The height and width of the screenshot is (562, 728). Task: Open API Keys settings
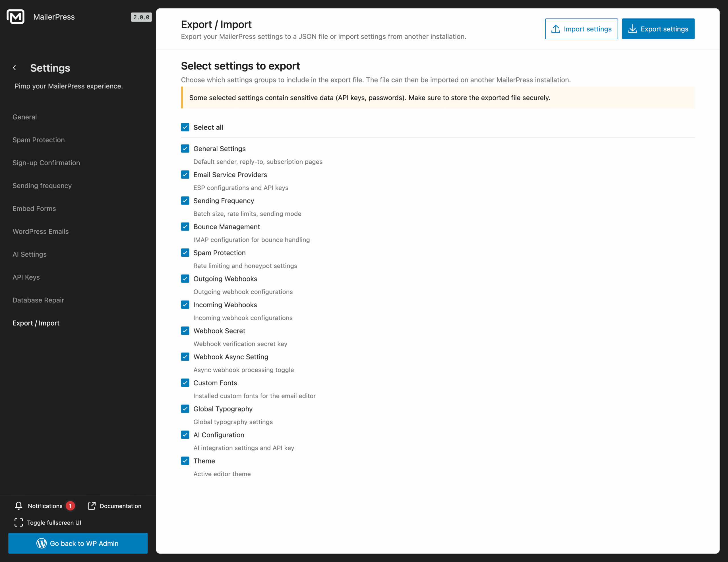click(x=26, y=277)
